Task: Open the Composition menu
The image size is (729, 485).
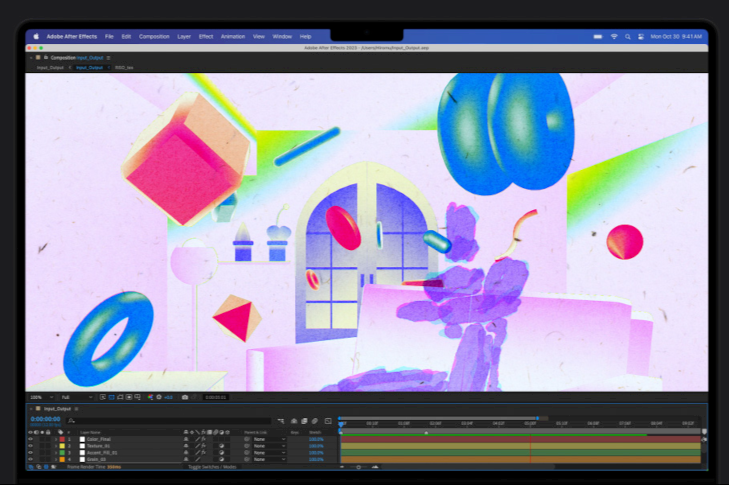Action: point(154,36)
